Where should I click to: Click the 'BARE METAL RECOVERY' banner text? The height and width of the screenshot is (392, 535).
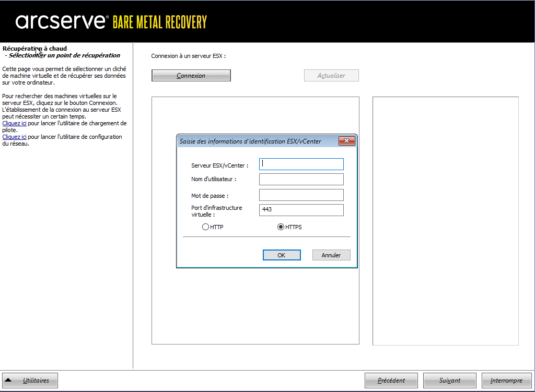160,22
